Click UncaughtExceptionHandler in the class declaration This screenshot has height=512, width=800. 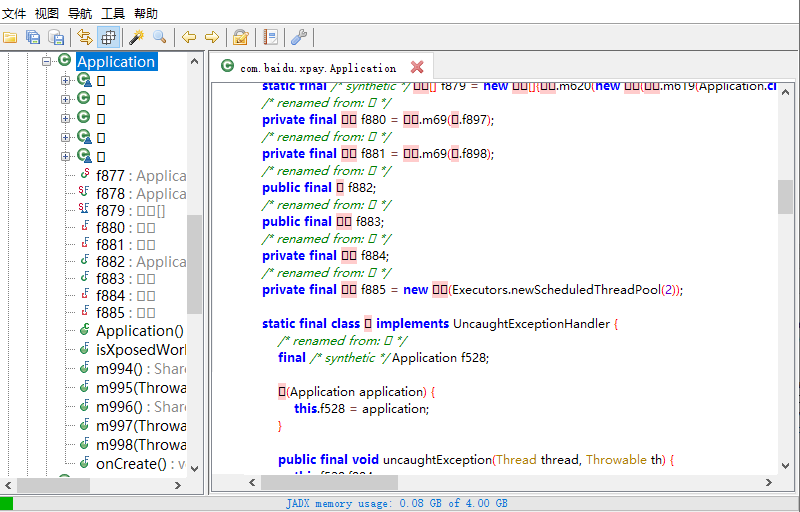[531, 324]
